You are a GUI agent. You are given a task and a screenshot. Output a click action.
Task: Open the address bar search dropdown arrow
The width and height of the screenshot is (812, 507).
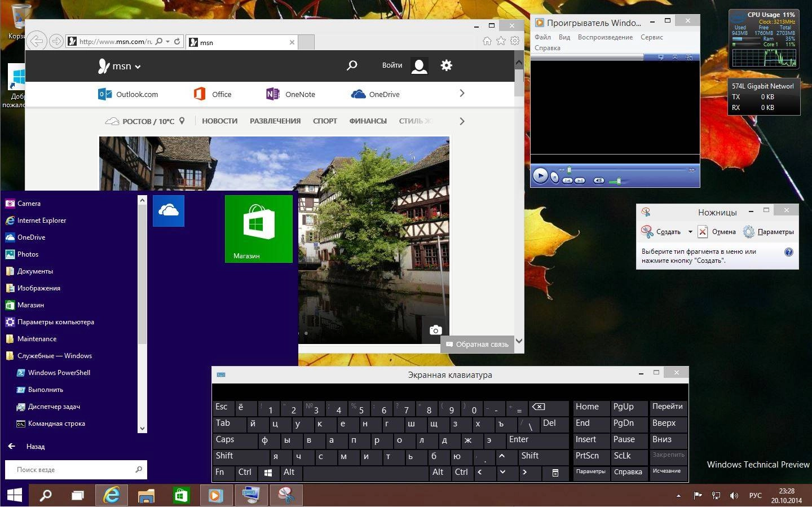click(167, 41)
